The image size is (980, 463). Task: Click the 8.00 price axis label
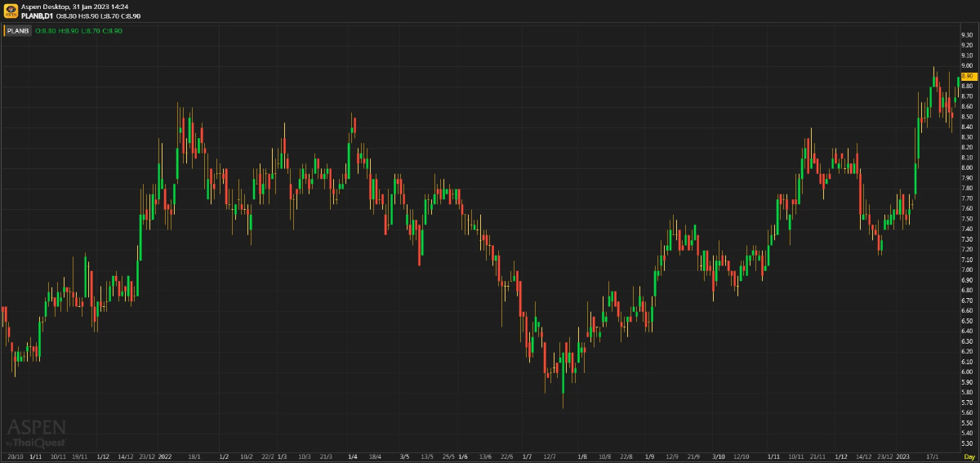967,167
